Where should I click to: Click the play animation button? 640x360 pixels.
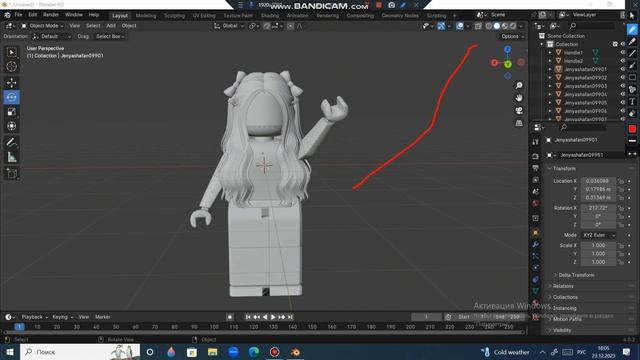pos(273,317)
